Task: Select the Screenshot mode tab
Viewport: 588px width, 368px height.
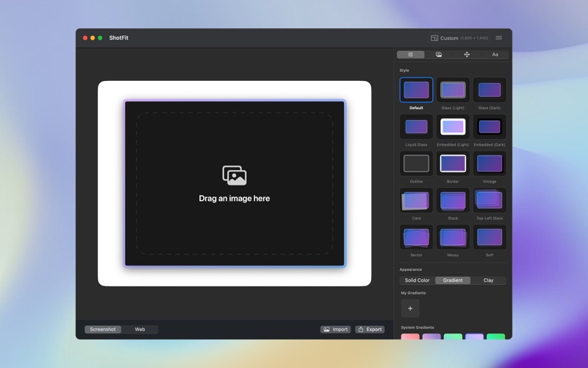Action: pos(103,330)
